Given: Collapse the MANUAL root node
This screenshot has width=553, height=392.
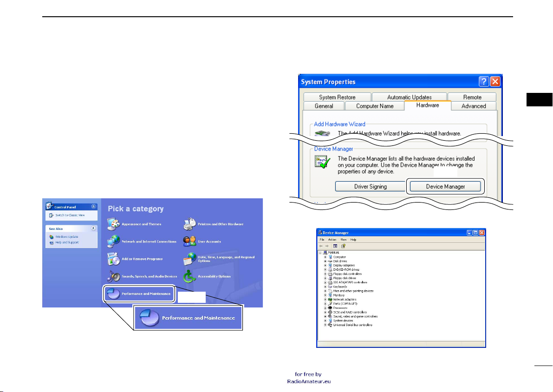Looking at the screenshot, I should pyautogui.click(x=320, y=253).
